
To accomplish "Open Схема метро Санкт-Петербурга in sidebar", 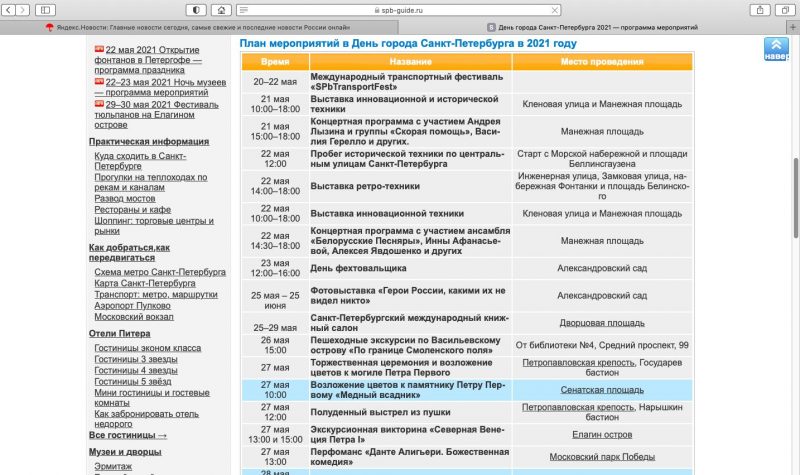I will click(159, 271).
